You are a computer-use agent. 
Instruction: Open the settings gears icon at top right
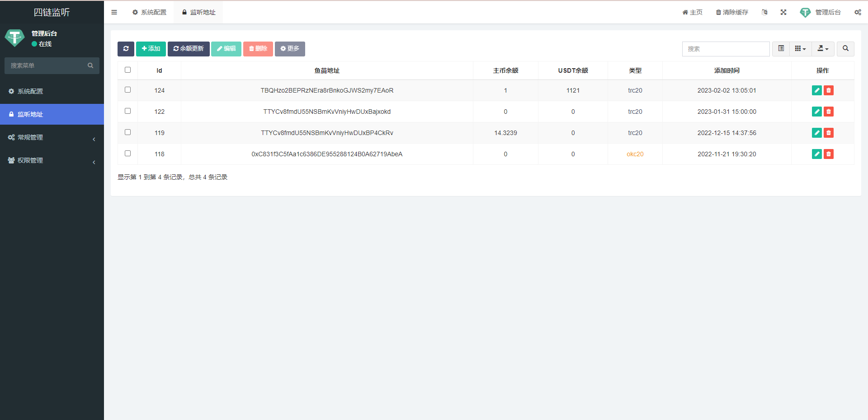pyautogui.click(x=858, y=12)
